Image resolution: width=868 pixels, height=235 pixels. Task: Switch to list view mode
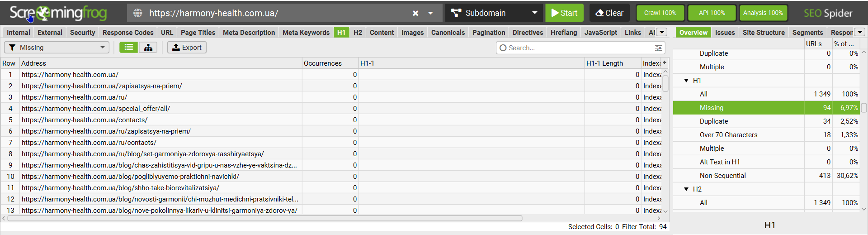129,48
